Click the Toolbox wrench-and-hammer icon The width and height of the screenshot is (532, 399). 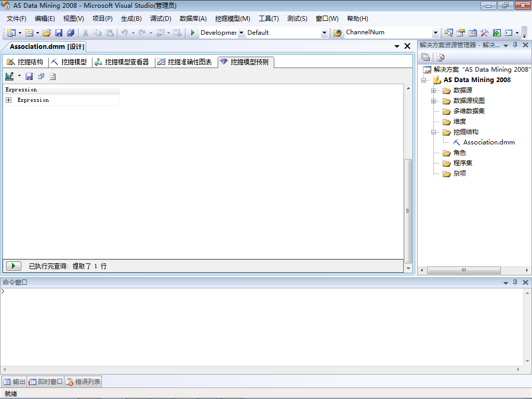pos(485,33)
